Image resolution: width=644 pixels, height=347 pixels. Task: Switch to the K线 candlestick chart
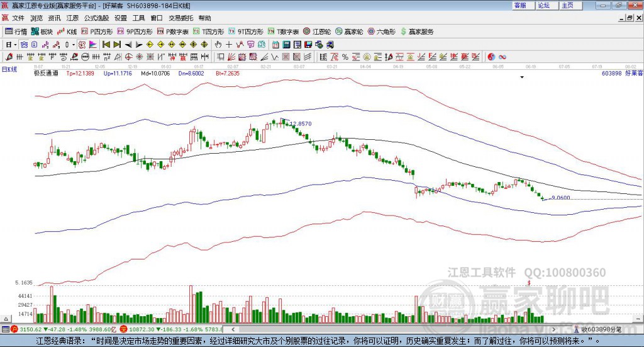click(x=67, y=31)
